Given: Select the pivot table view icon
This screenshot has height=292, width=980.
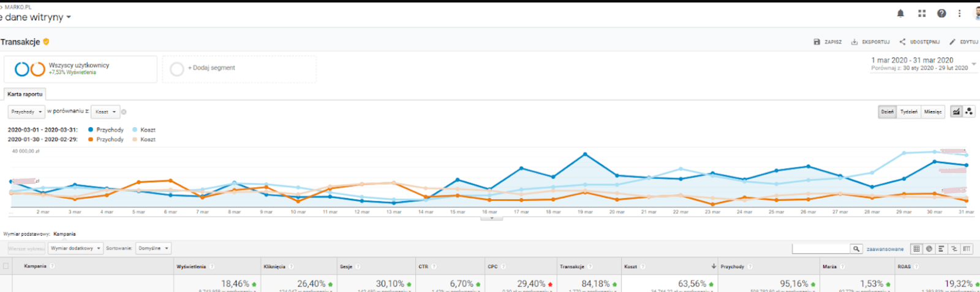Looking at the screenshot, I should pyautogui.click(x=967, y=248).
